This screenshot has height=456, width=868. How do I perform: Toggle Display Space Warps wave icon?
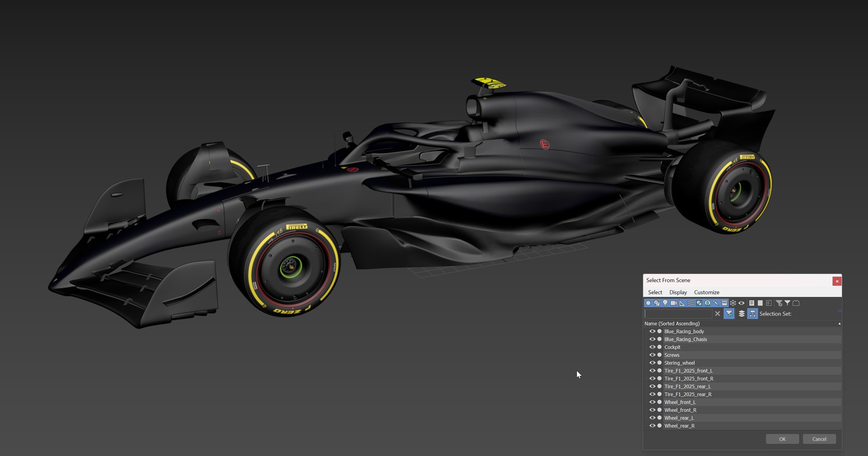click(x=690, y=303)
